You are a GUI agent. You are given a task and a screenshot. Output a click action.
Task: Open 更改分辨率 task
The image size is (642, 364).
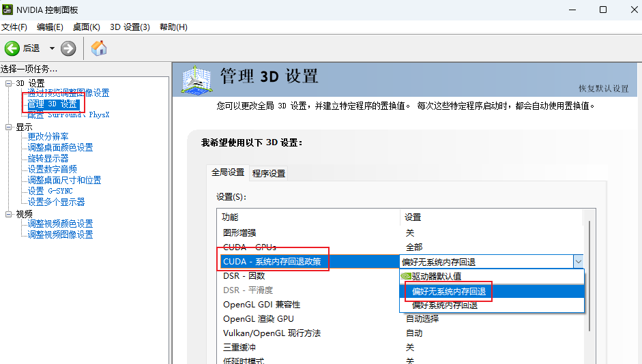click(48, 136)
